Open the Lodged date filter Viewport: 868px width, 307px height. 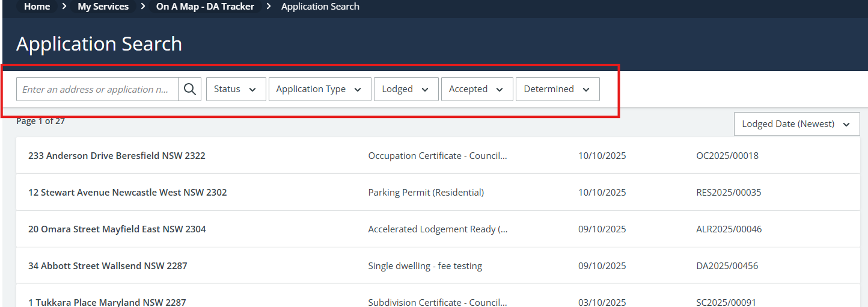[x=405, y=89]
